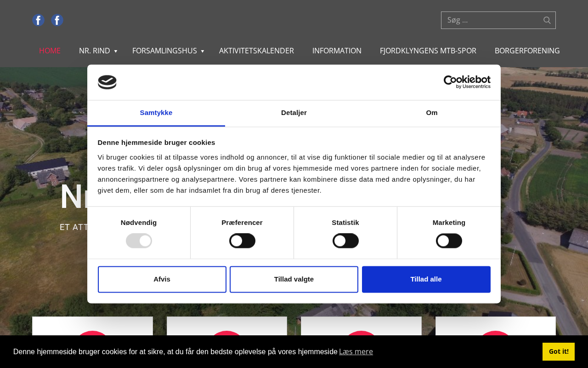
Task: Click the second Facebook icon
Action: pyautogui.click(x=57, y=20)
